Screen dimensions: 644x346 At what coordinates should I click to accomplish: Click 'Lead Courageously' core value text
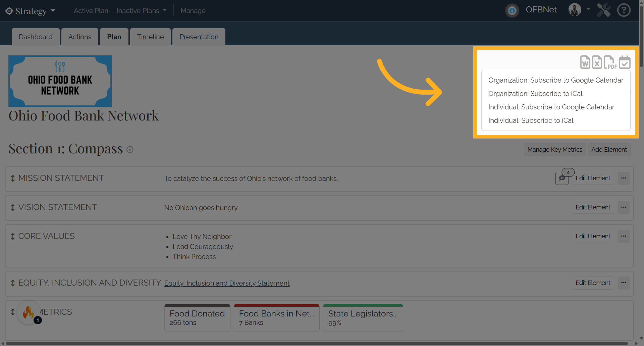tap(203, 247)
